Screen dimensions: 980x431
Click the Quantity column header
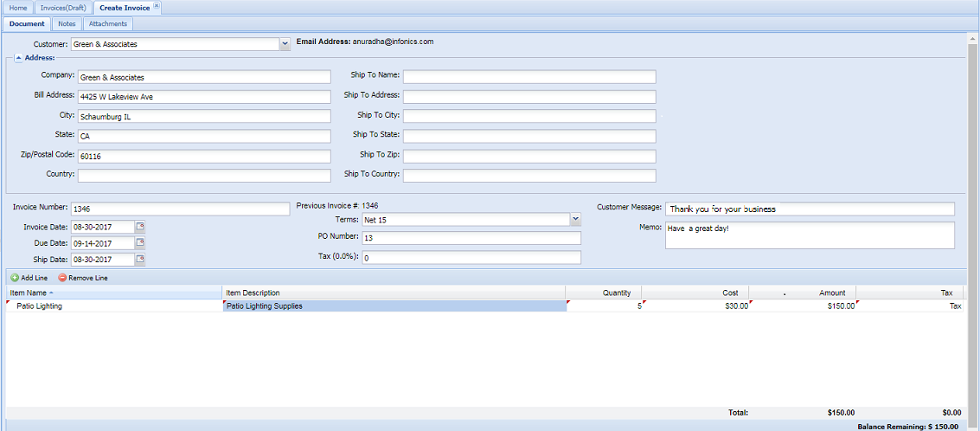604,293
